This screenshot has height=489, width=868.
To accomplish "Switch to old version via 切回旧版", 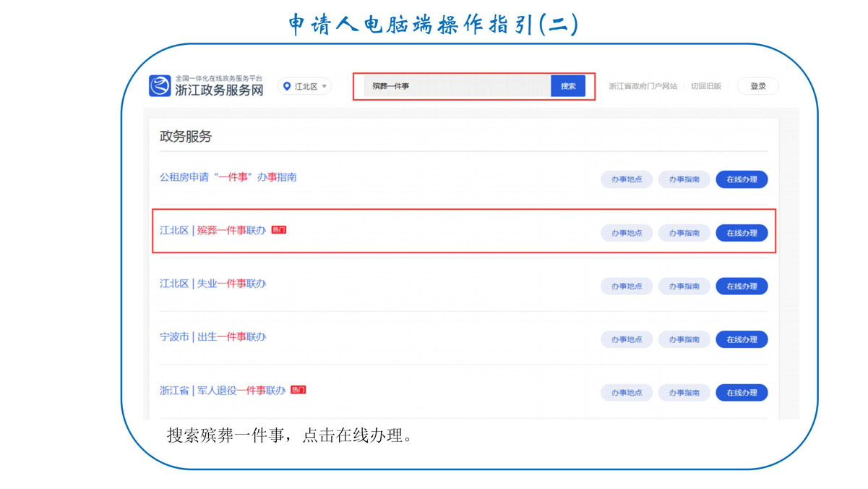I will point(705,86).
